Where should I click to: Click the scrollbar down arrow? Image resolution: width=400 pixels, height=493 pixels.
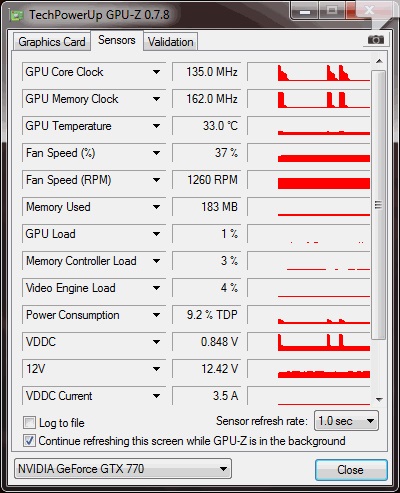point(379,399)
